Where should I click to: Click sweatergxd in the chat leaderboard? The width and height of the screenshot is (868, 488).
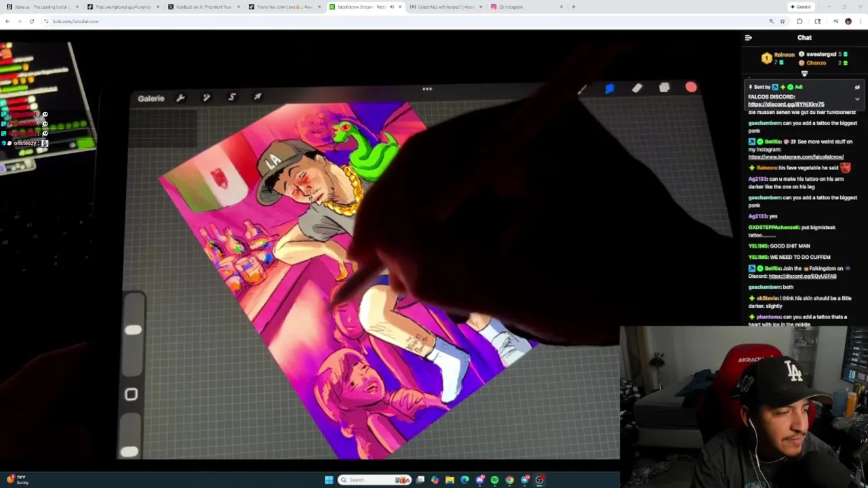(x=821, y=54)
